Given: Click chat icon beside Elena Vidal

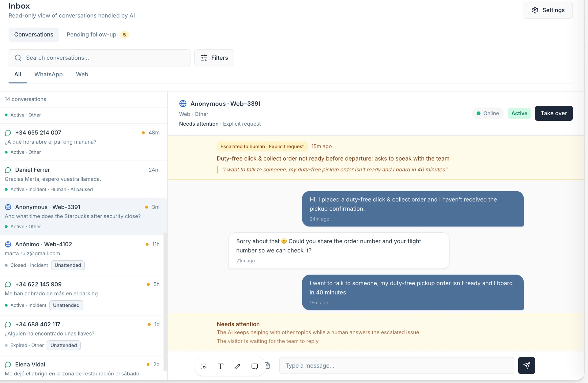Looking at the screenshot, I should point(8,365).
